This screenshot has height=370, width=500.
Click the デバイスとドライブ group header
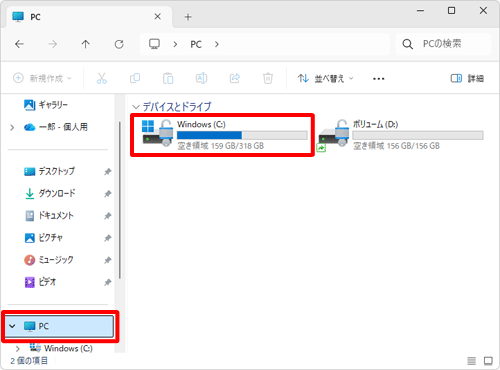(x=177, y=107)
